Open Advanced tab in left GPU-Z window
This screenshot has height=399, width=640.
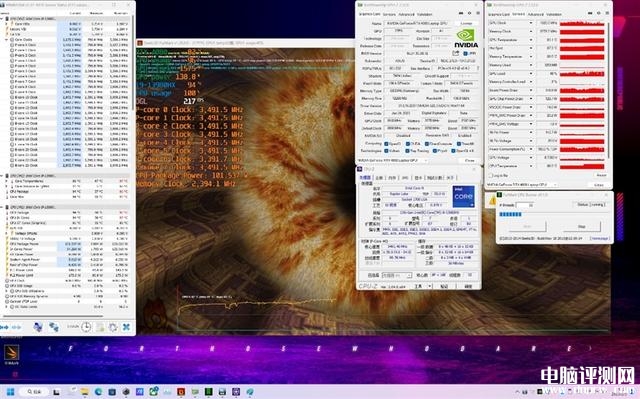(406, 14)
